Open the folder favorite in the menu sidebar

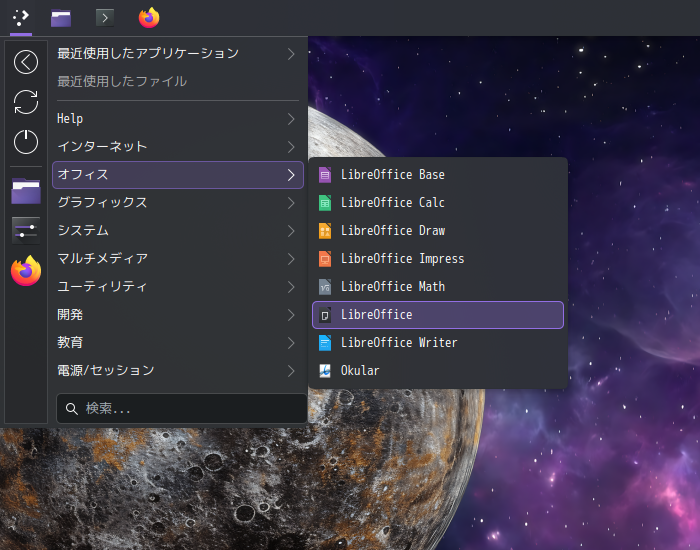click(x=26, y=191)
